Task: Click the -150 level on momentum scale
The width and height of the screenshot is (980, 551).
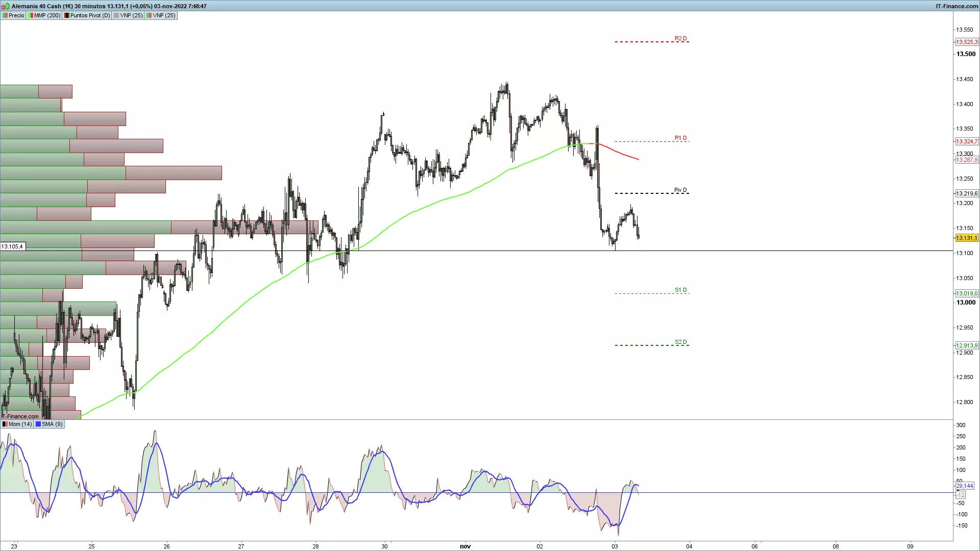Action: [x=962, y=525]
